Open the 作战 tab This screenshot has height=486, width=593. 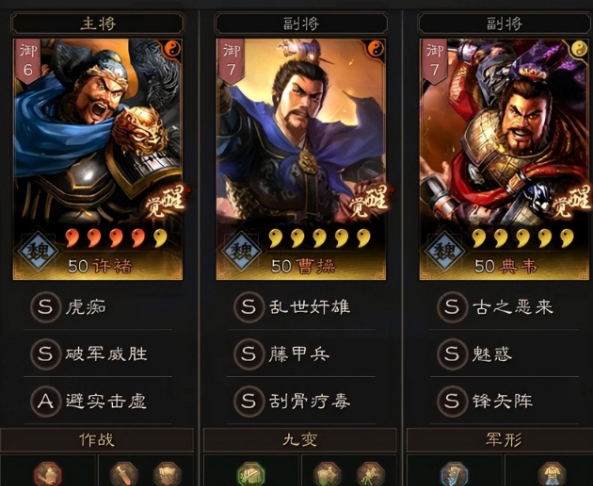pos(97,440)
